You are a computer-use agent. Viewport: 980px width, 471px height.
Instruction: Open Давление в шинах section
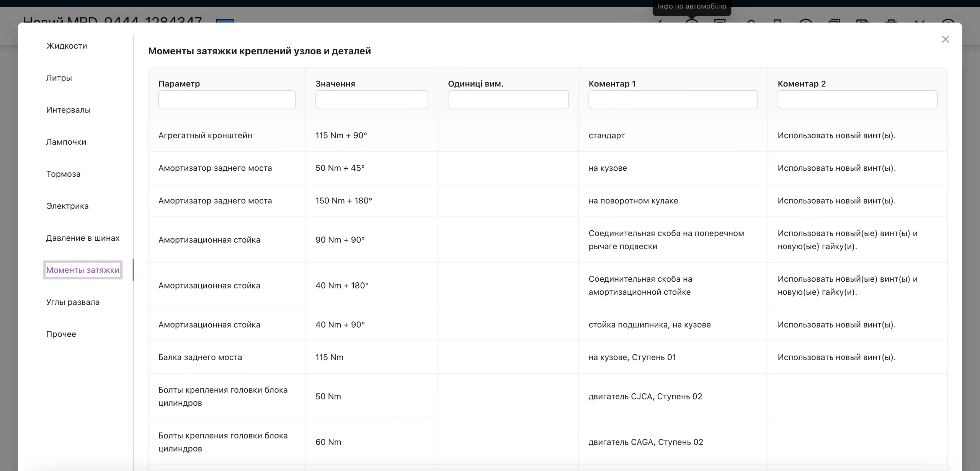(x=83, y=238)
